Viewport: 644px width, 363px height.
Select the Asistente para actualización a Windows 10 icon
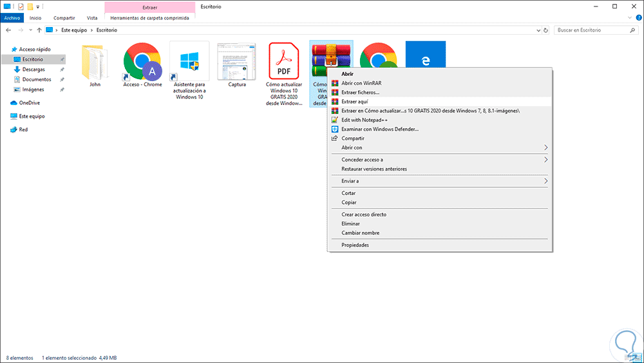(x=189, y=62)
